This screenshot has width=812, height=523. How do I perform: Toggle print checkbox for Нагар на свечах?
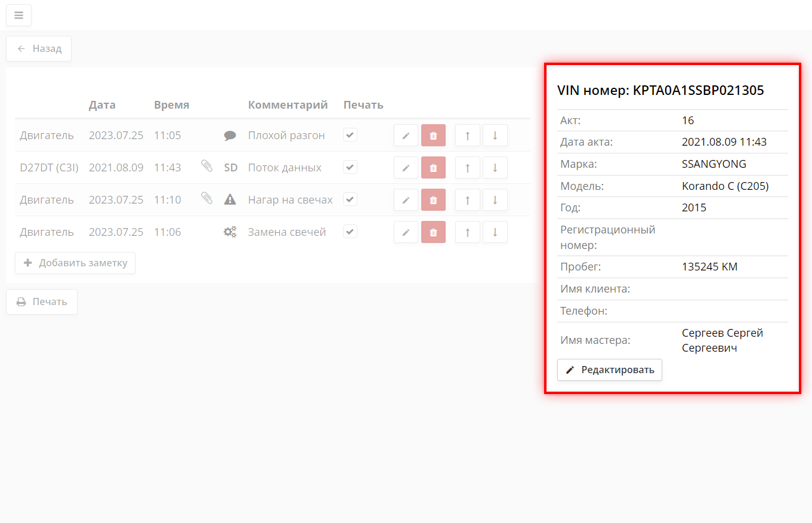click(x=350, y=199)
